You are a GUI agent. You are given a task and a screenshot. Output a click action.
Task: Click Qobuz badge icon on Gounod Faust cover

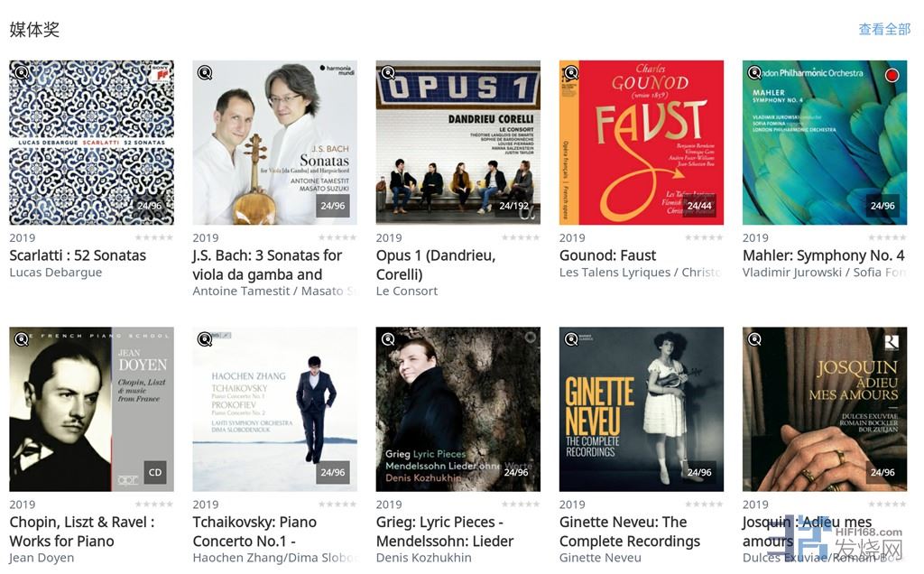coord(571,73)
